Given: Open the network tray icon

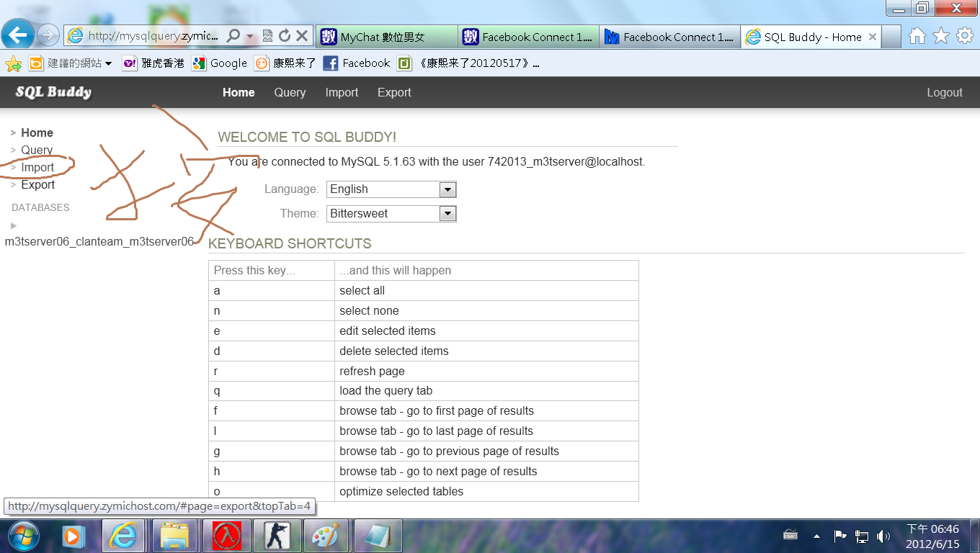Looking at the screenshot, I should 862,536.
